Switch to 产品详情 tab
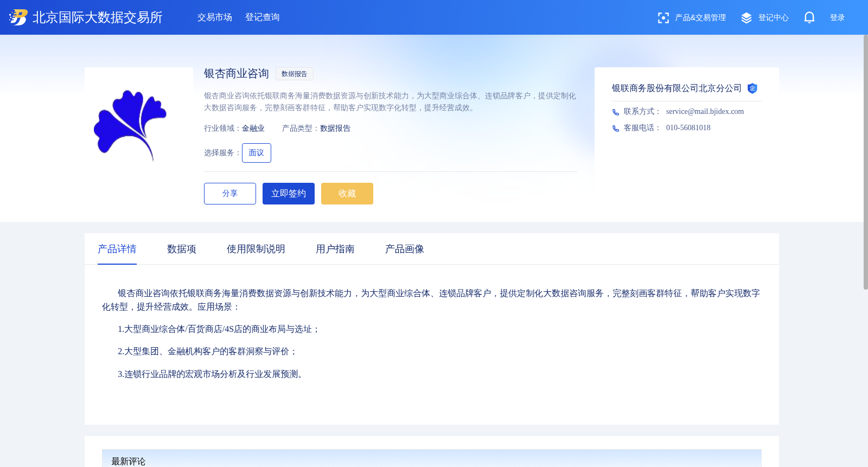Image resolution: width=868 pixels, height=467 pixels. 117,249
